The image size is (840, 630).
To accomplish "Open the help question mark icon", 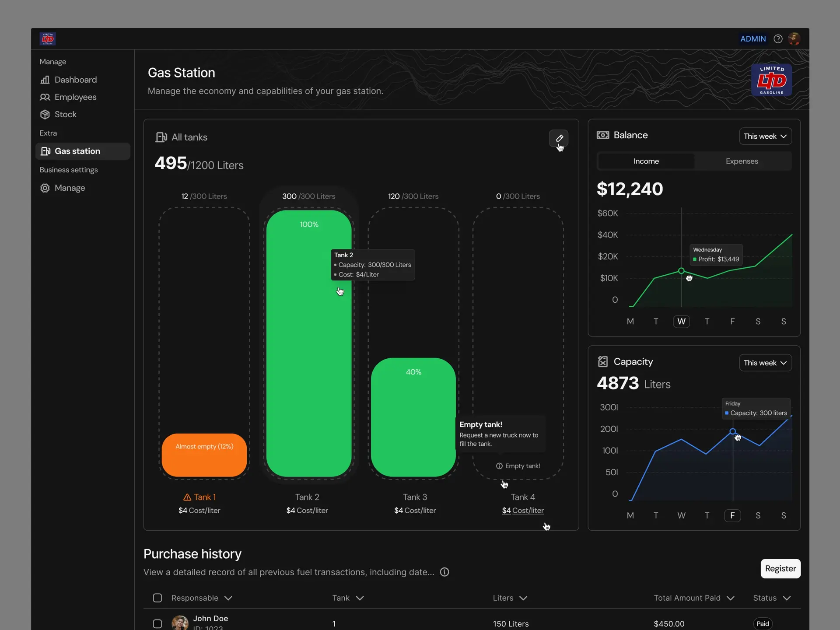I will click(x=778, y=39).
